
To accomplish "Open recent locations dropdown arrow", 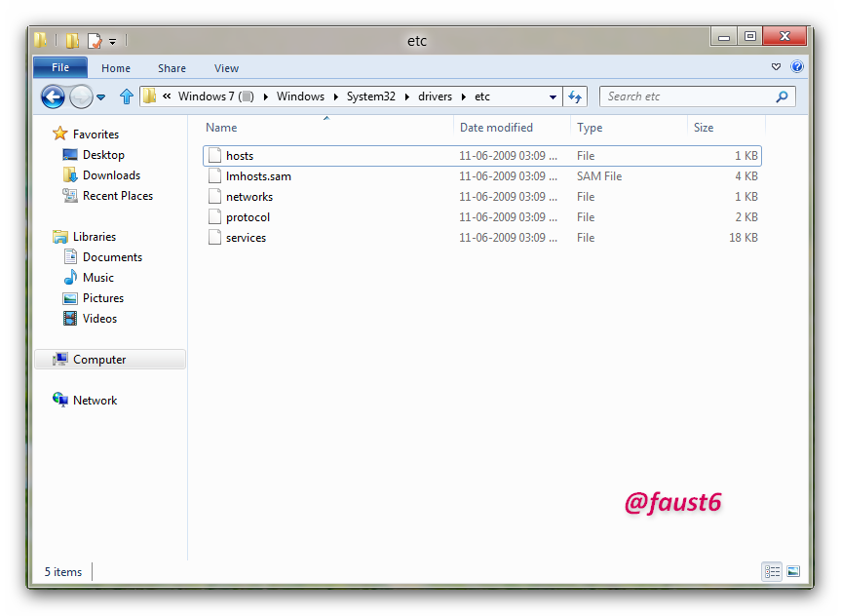I will [100, 97].
